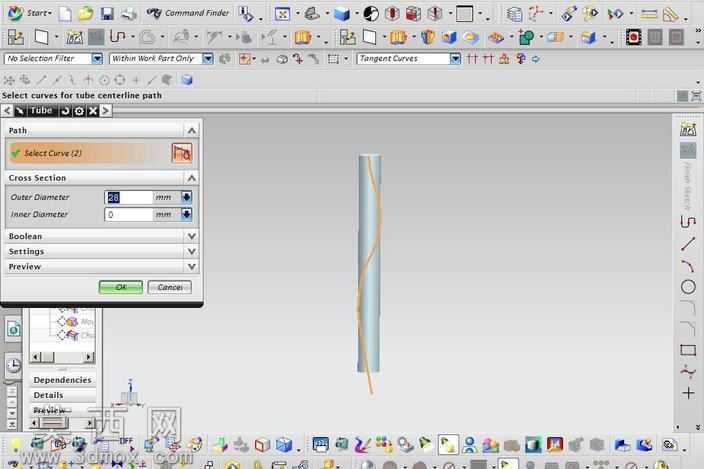Viewport: 704px width, 469px height.
Task: Collapse the Cross Section group
Action: pyautogui.click(x=191, y=178)
